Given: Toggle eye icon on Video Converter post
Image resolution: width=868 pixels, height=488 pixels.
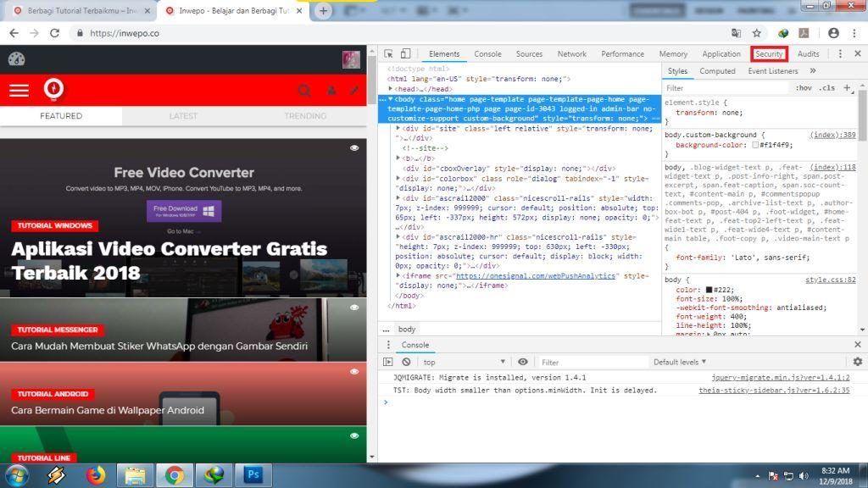Looking at the screenshot, I should click(354, 147).
